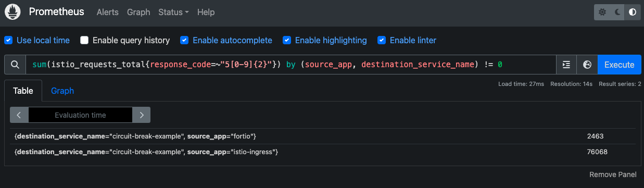This screenshot has width=644, height=188.
Task: Expand the Status dropdown menu
Action: point(173,12)
